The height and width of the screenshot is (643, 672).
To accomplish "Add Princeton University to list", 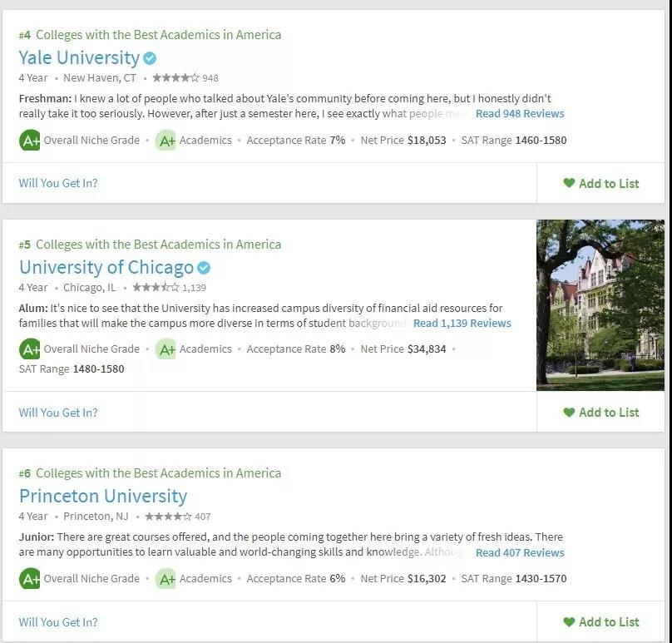I will coord(600,622).
